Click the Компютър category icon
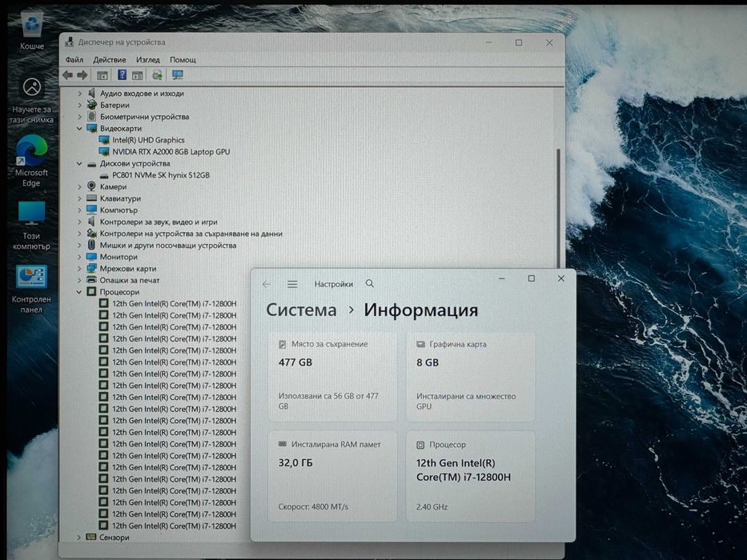The width and height of the screenshot is (747, 560). (91, 210)
